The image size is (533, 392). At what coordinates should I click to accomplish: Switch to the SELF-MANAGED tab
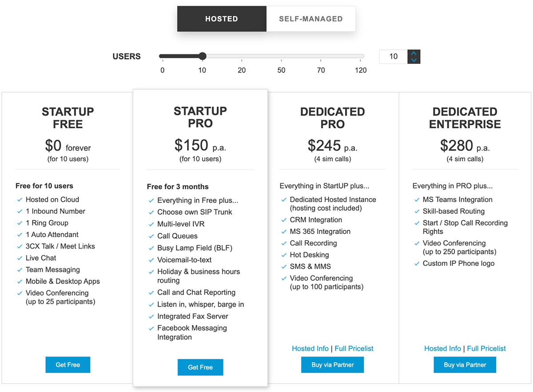(x=311, y=19)
